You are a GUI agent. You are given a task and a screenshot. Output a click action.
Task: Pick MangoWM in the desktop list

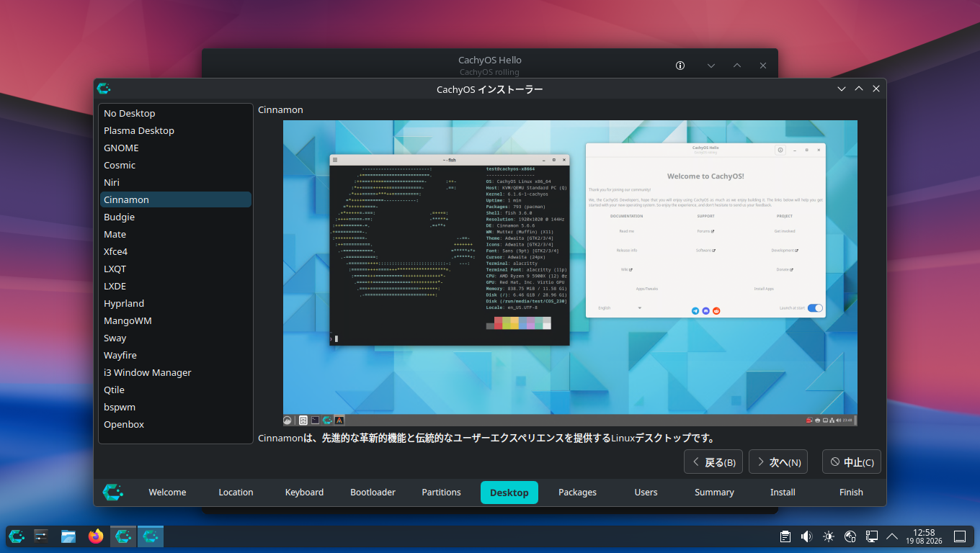176,320
